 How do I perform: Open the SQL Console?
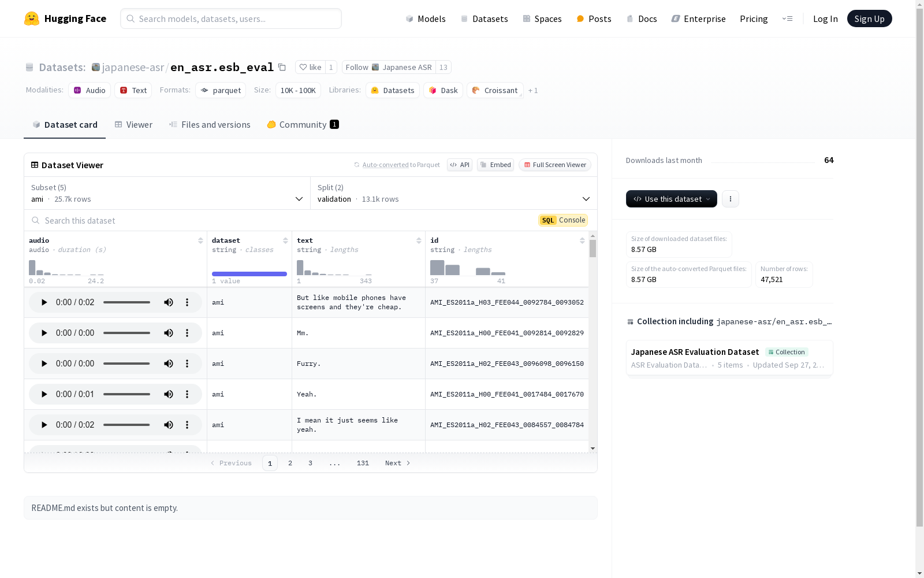[x=563, y=220]
